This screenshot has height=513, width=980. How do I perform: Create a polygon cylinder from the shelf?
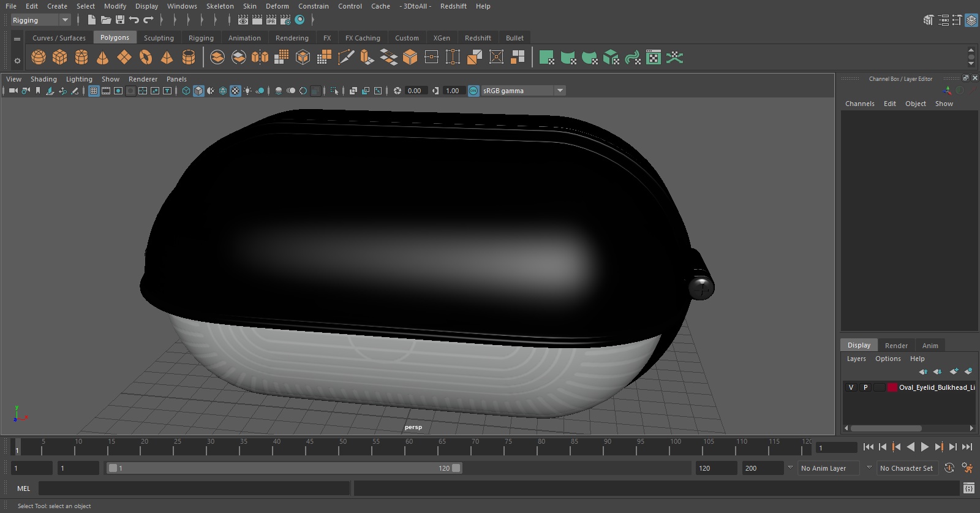click(81, 58)
